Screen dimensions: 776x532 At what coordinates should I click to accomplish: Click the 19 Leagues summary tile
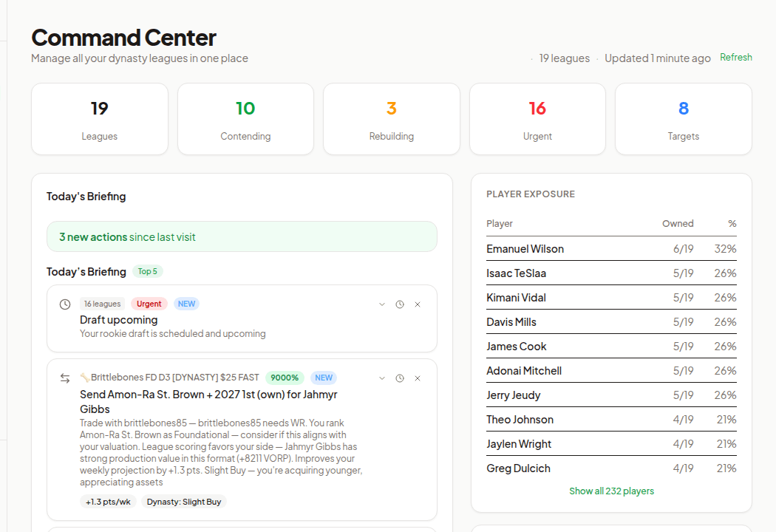coord(100,119)
